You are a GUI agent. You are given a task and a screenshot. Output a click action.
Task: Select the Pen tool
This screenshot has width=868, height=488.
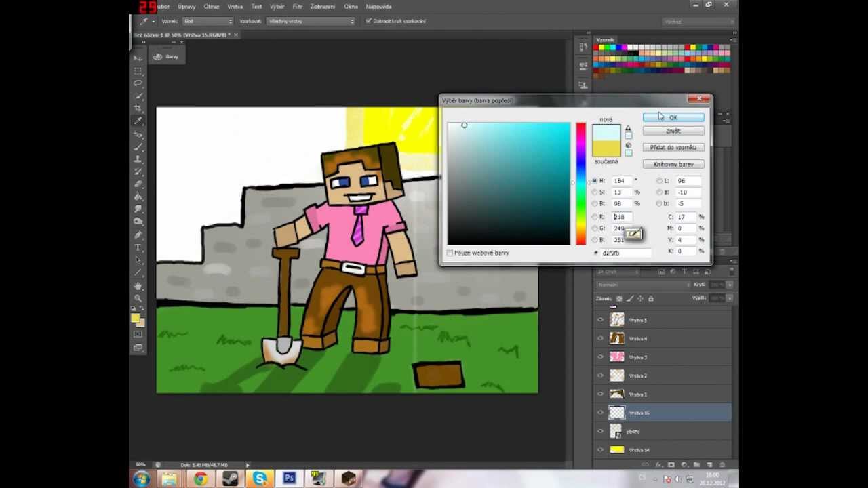pyautogui.click(x=138, y=235)
